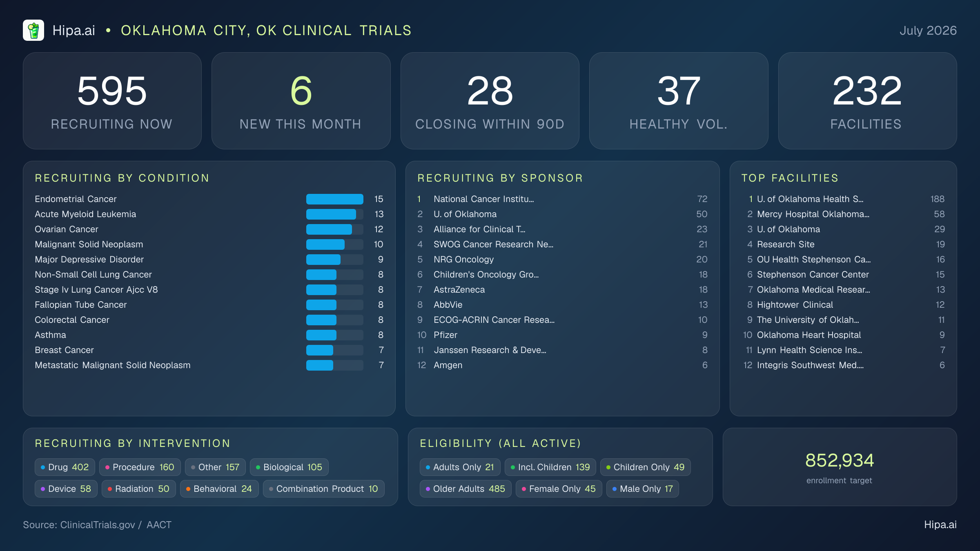Image resolution: width=980 pixels, height=551 pixels.
Task: Click the Endometrial Cancer bar
Action: click(335, 199)
